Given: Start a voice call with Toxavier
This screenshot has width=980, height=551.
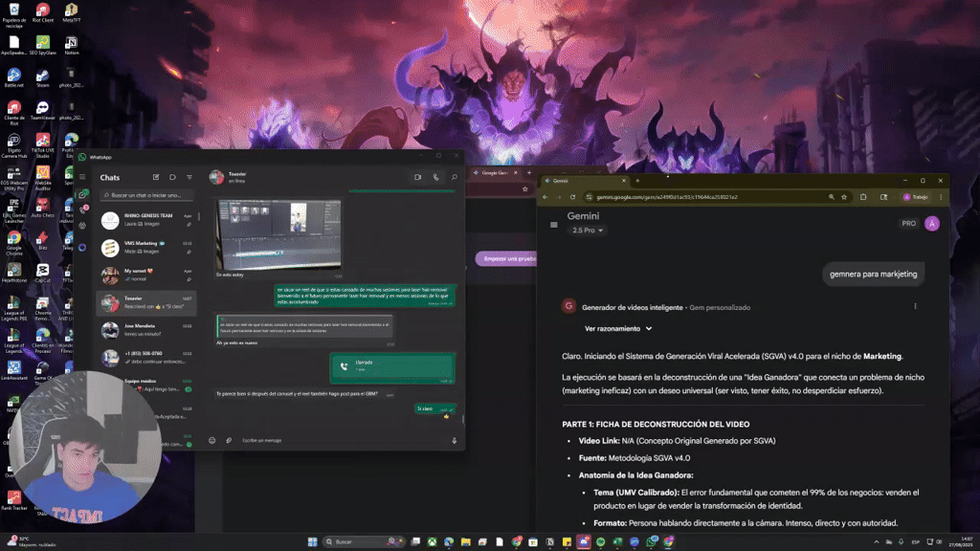Looking at the screenshot, I should tap(436, 177).
